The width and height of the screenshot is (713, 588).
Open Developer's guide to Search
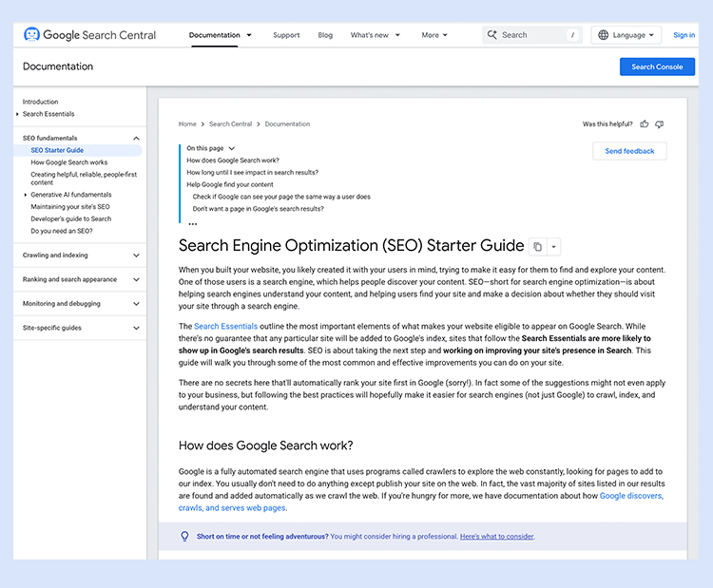(x=71, y=219)
